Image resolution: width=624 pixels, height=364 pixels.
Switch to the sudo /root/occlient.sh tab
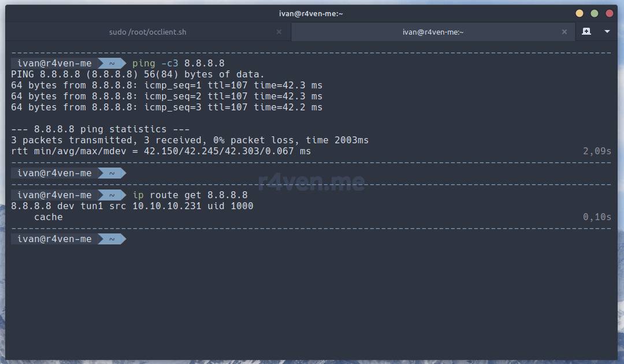pyautogui.click(x=147, y=32)
